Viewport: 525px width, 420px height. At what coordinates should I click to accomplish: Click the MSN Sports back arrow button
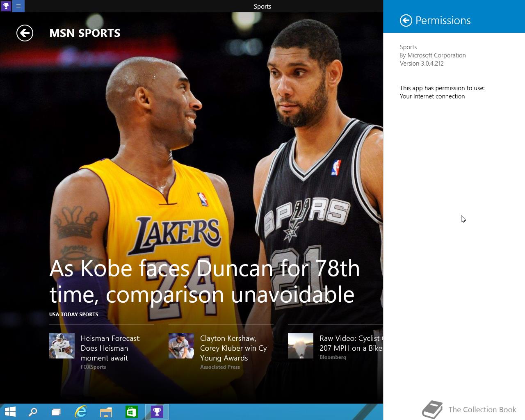pyautogui.click(x=25, y=33)
